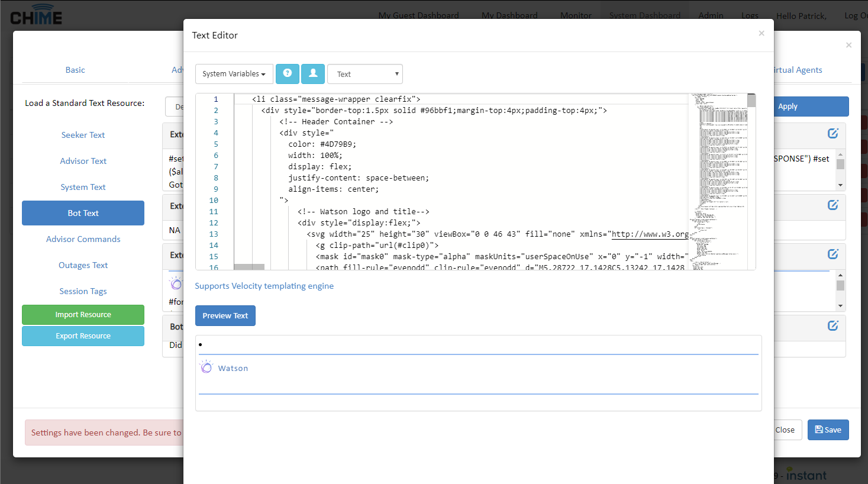Open the Advisor Commands section
The width and height of the screenshot is (868, 484).
coord(83,239)
